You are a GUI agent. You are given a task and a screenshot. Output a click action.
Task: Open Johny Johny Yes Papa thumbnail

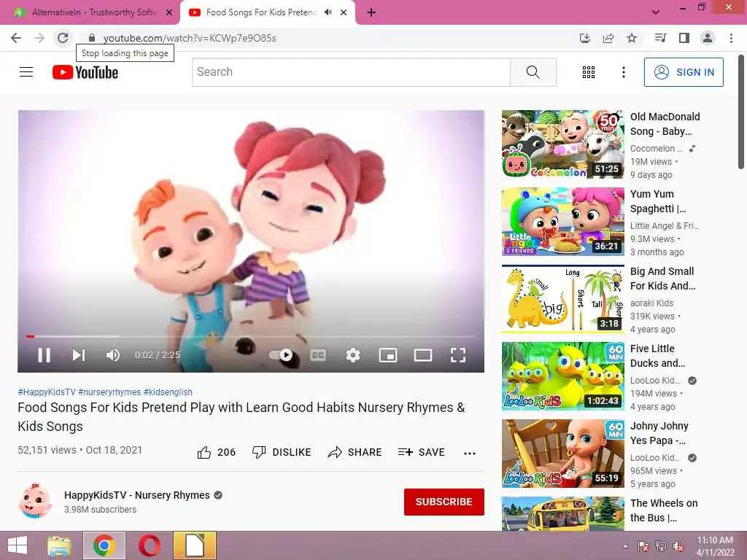coord(562,454)
